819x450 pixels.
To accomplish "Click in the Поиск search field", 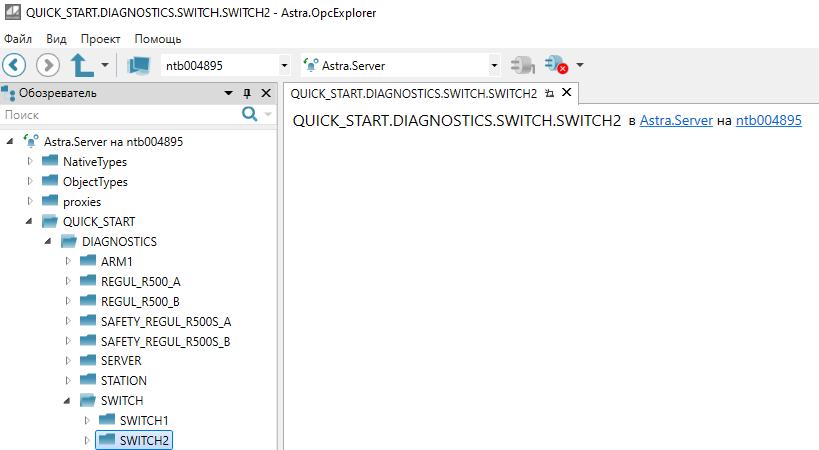I will pos(118,115).
